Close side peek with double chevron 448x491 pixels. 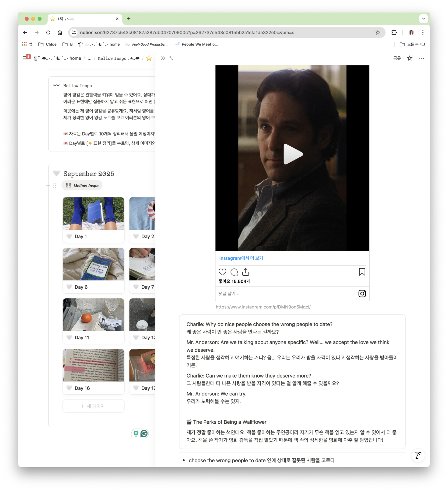(x=163, y=58)
